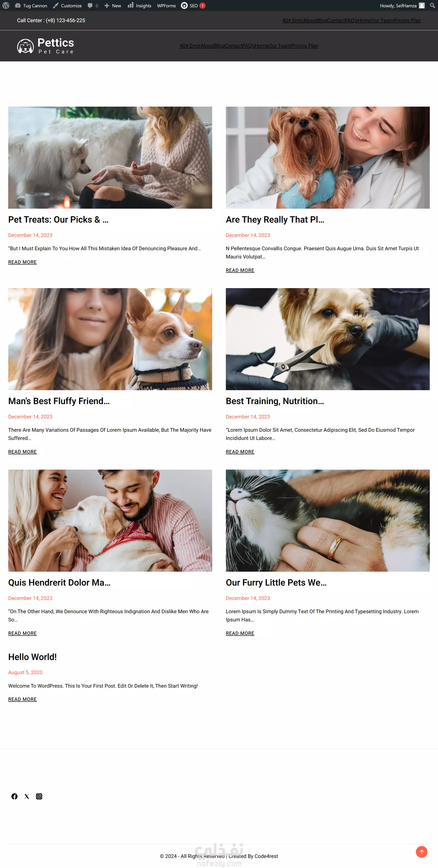Open the Facebook social icon in footer
Screen dimensions: 438x868
tap(14, 796)
